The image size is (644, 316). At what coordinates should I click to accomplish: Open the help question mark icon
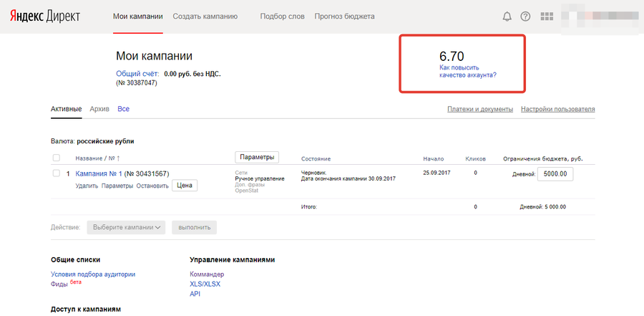[525, 16]
